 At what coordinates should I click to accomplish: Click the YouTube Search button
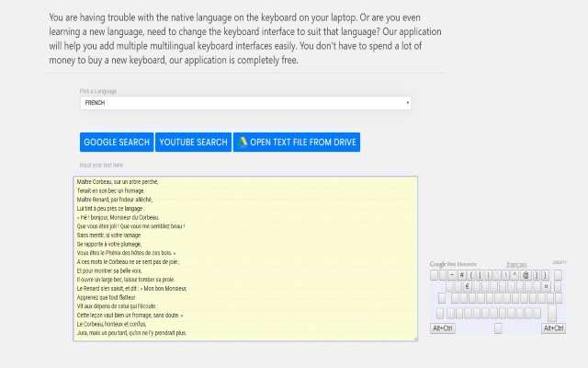point(193,142)
